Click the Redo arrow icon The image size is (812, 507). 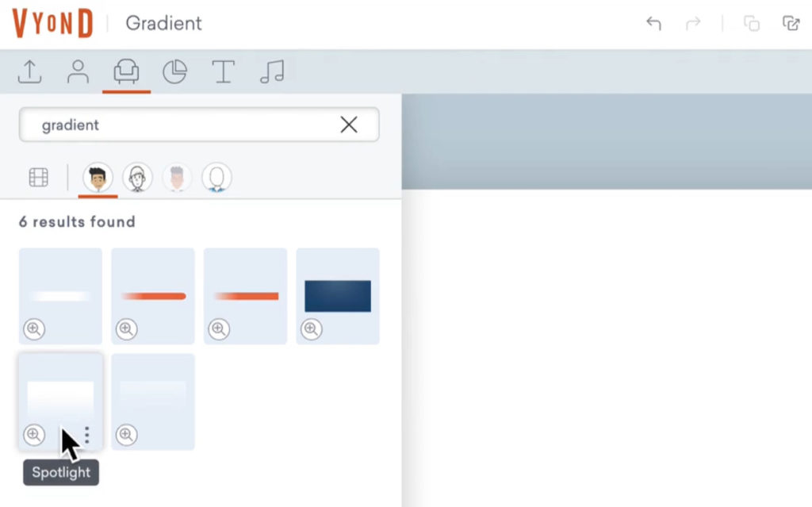coord(691,24)
